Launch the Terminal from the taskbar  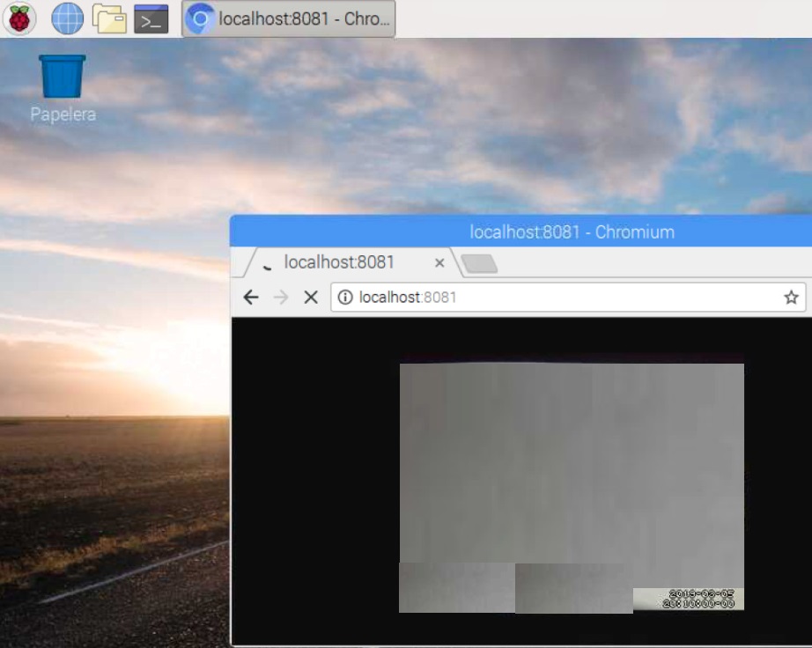coord(151,18)
